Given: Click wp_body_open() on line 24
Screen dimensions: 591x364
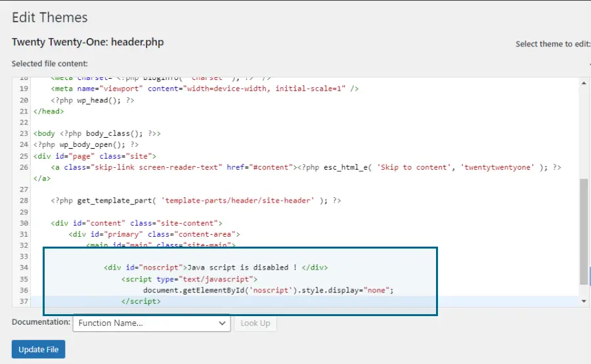Looking at the screenshot, I should (92, 144).
